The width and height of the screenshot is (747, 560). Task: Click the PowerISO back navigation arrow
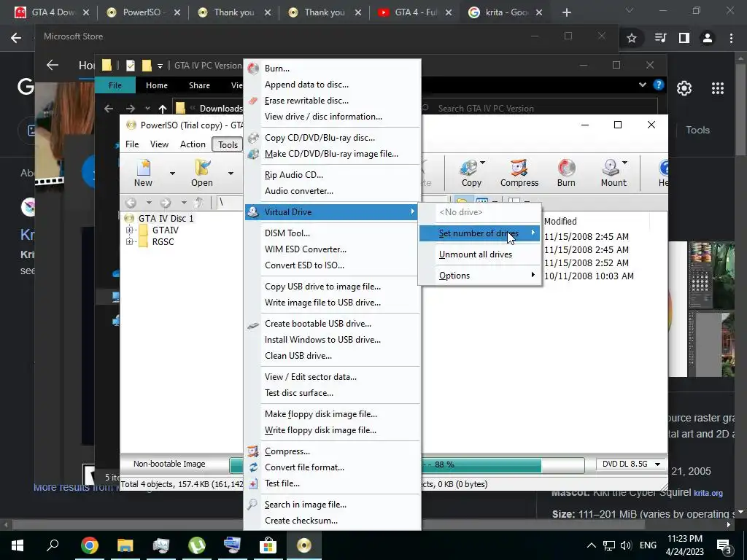coord(131,203)
